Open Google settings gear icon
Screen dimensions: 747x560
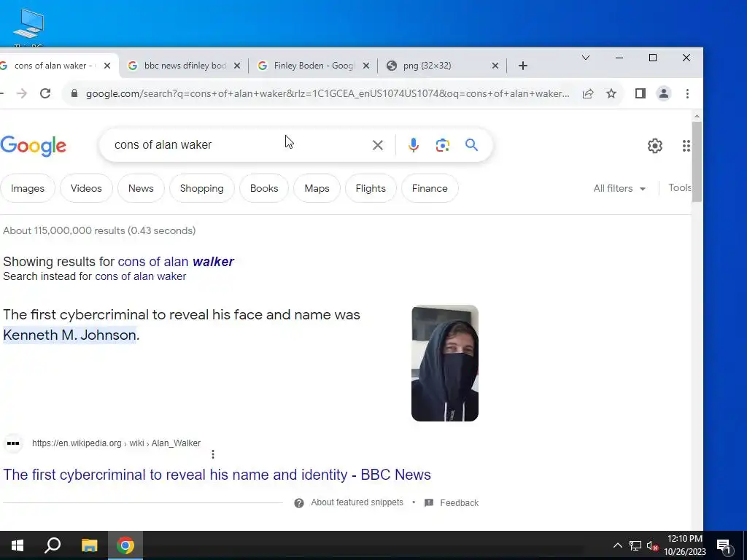655,146
